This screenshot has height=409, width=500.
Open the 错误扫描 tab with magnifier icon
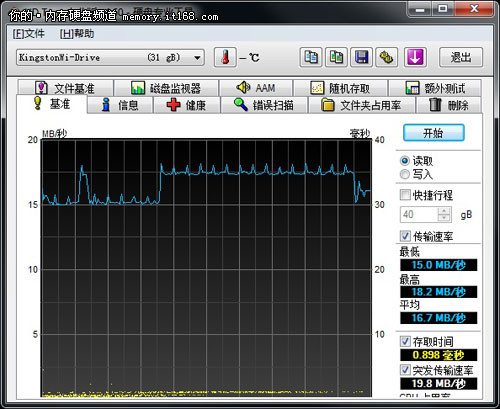[264, 105]
